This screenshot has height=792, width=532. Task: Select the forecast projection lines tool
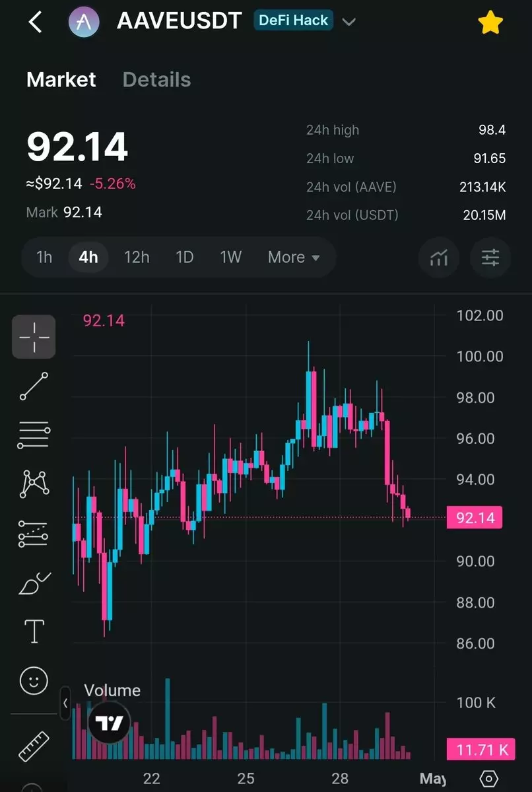point(34,533)
